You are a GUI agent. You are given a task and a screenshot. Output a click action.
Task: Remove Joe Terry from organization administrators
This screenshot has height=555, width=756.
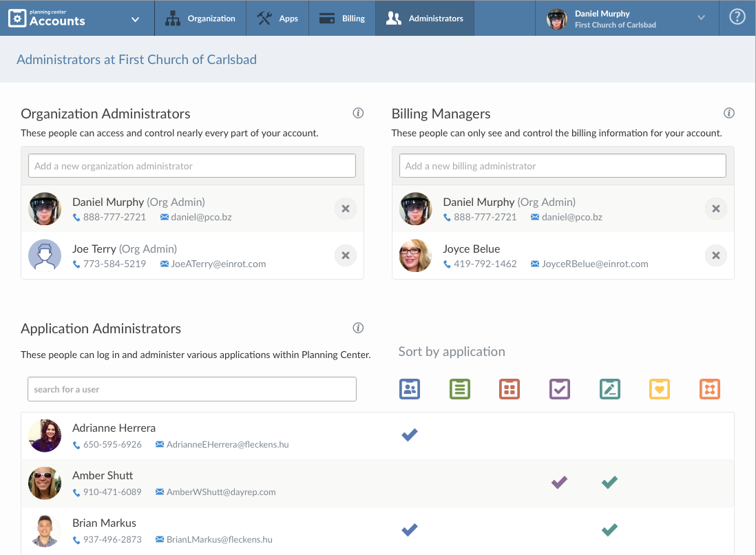pyautogui.click(x=346, y=255)
